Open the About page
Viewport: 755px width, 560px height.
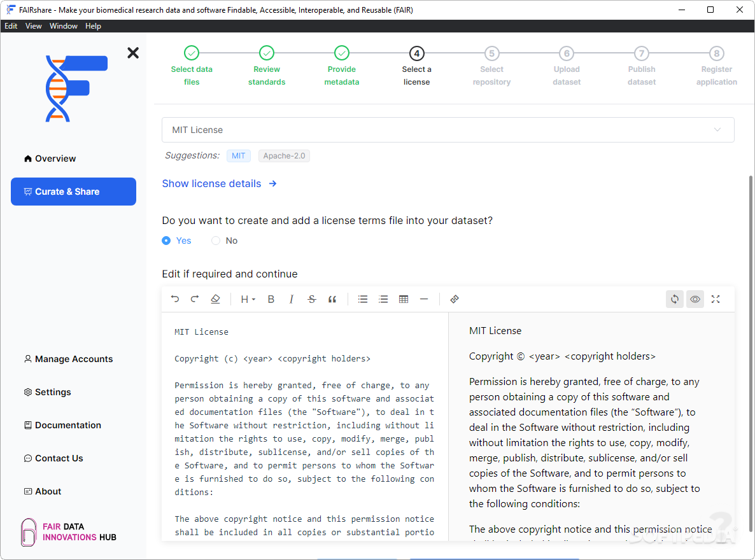coord(43,491)
